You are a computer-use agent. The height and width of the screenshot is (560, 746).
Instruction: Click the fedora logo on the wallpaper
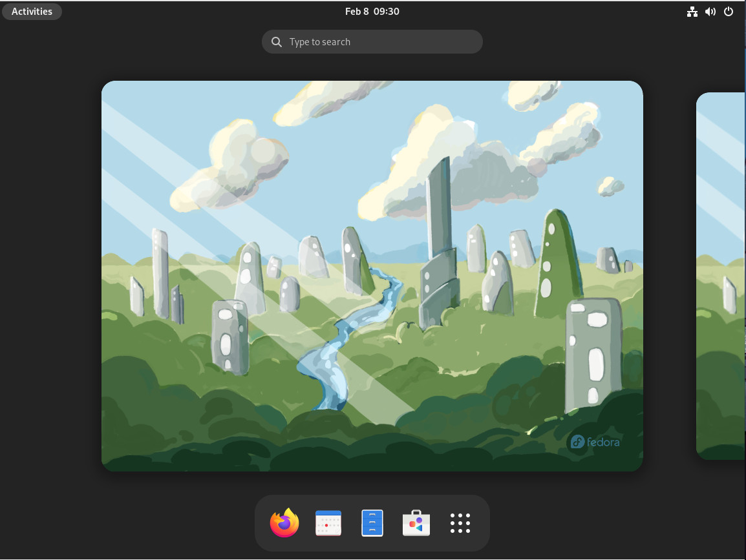[x=595, y=442]
